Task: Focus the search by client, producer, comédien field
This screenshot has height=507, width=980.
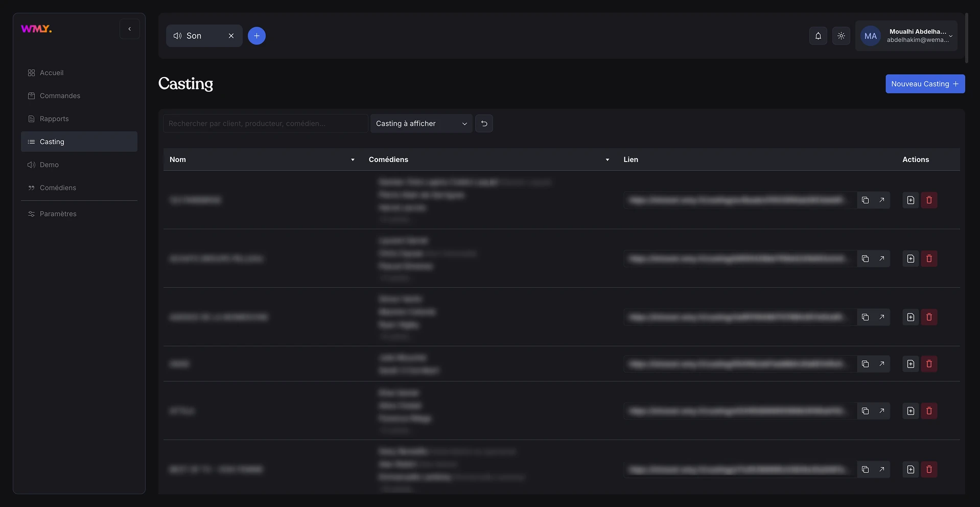Action: tap(265, 124)
